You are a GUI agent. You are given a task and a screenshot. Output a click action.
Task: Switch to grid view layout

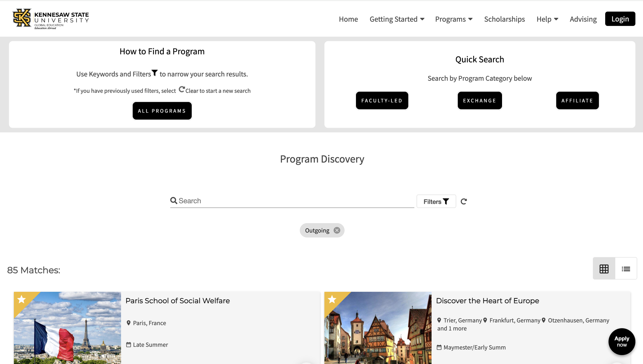click(x=604, y=269)
